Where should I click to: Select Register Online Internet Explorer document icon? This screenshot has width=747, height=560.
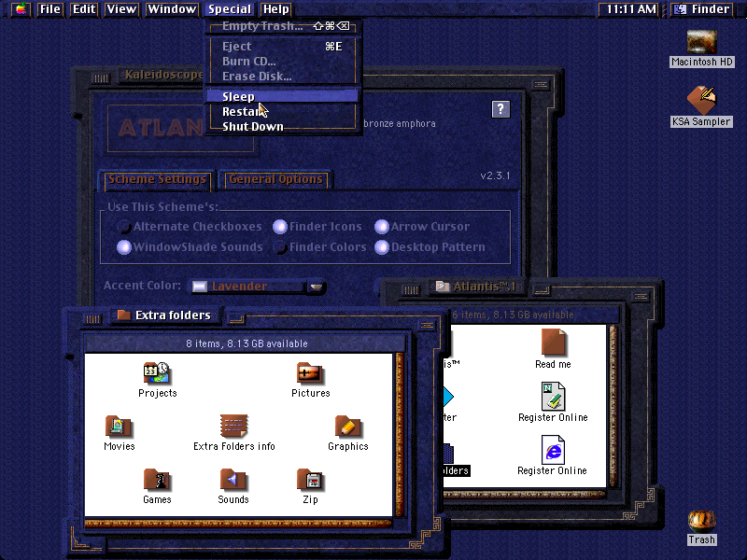pos(553,450)
